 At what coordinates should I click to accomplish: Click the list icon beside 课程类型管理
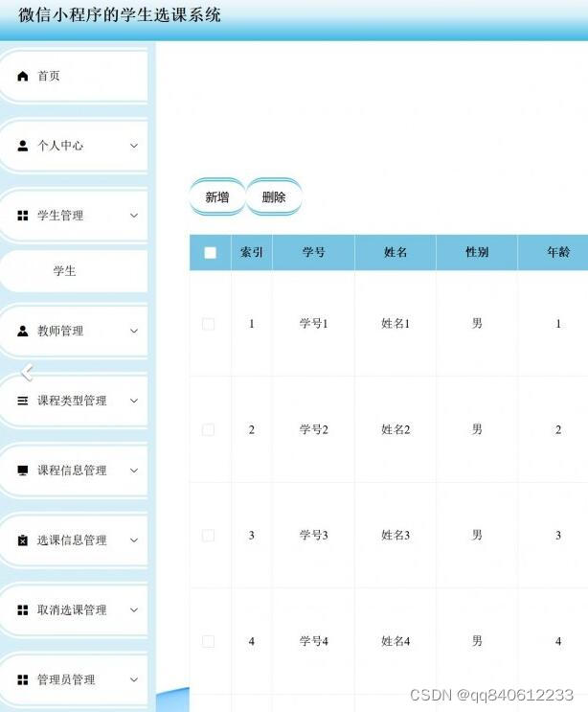pos(23,402)
